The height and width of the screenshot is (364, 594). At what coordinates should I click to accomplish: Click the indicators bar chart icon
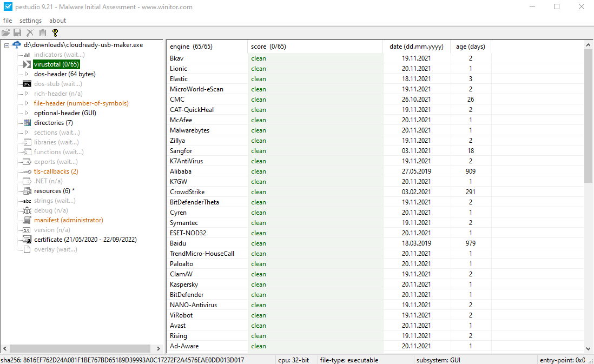coord(27,55)
